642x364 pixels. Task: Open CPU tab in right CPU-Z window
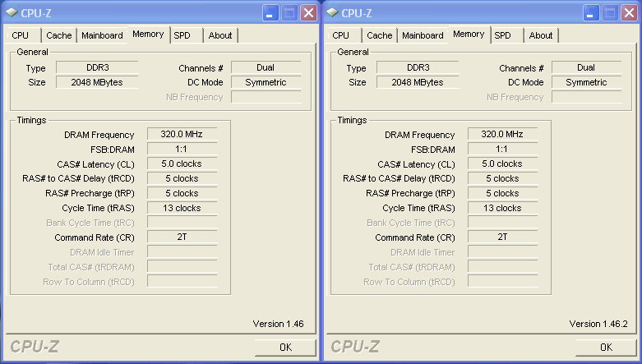[344, 35]
